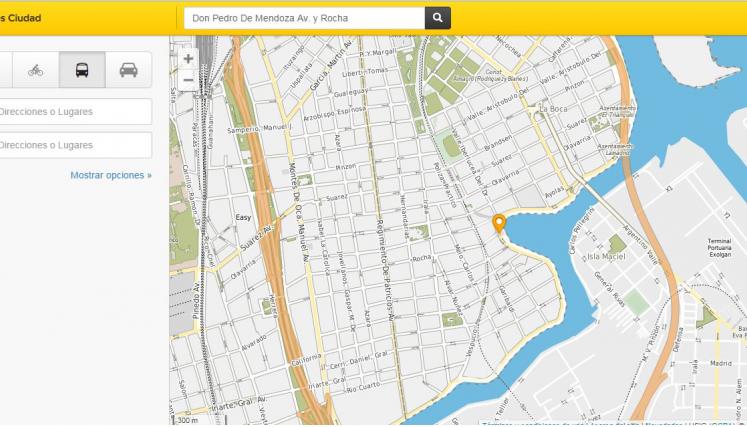This screenshot has width=747, height=427.
Task: Click the Madrid street label
Action: pyautogui.click(x=723, y=364)
